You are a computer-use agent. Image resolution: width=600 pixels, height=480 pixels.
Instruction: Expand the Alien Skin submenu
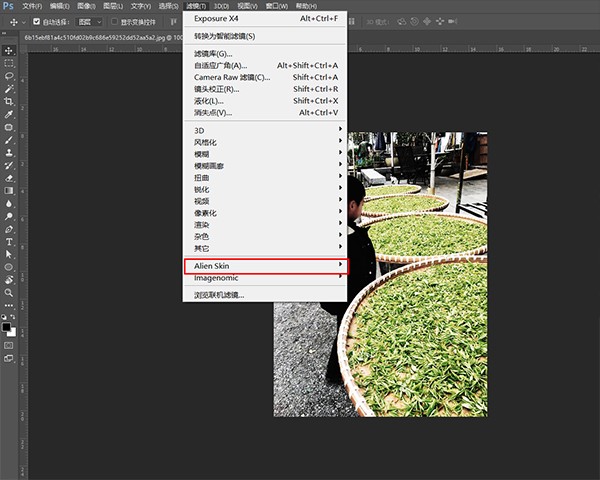265,265
